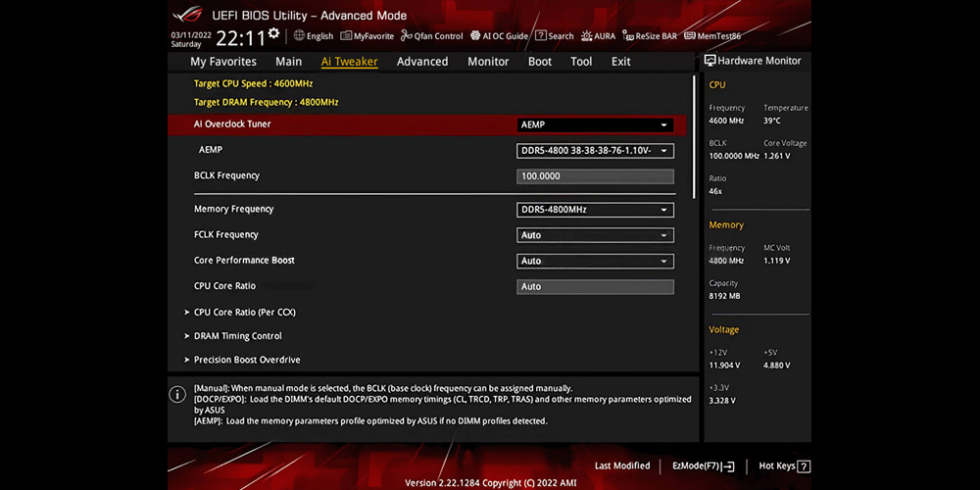Click the Hardware Monitor header icon
This screenshot has height=490, width=980.
pos(710,61)
